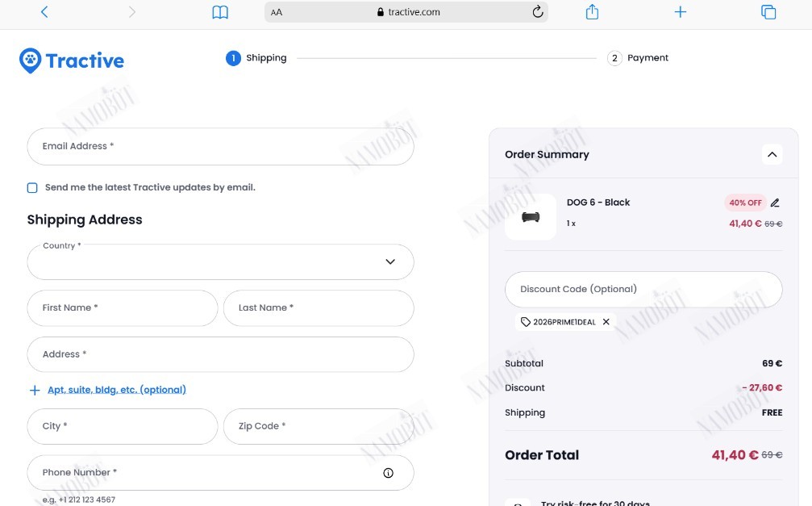Click the FREE shipping value

tap(772, 412)
